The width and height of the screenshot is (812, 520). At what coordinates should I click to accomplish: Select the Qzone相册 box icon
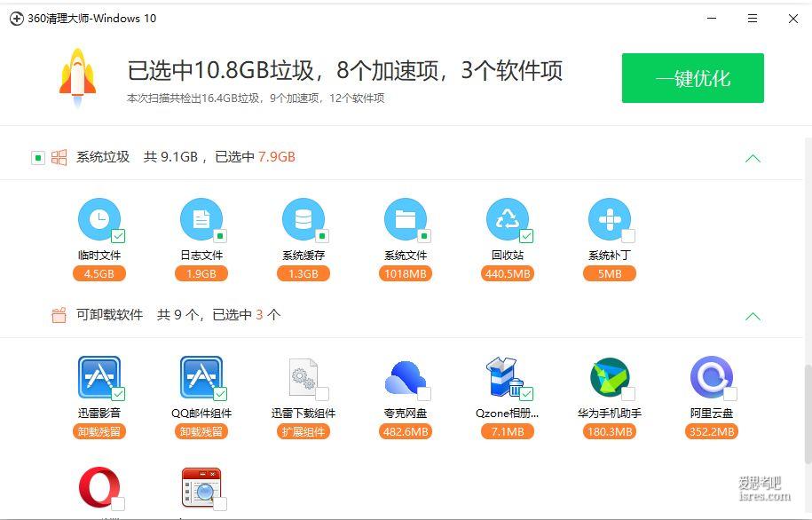click(505, 376)
